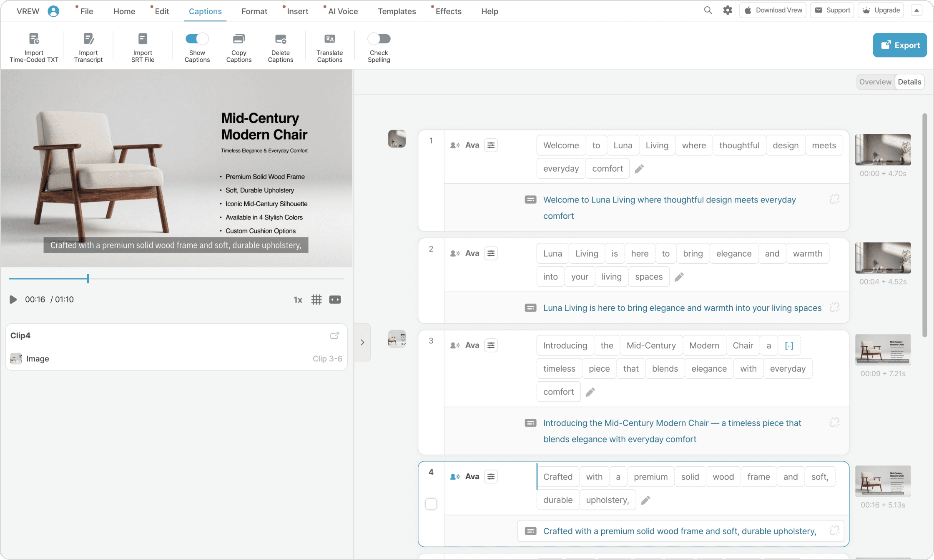Click the Copy Captions icon
Viewport: 934px width, 560px height.
(239, 39)
